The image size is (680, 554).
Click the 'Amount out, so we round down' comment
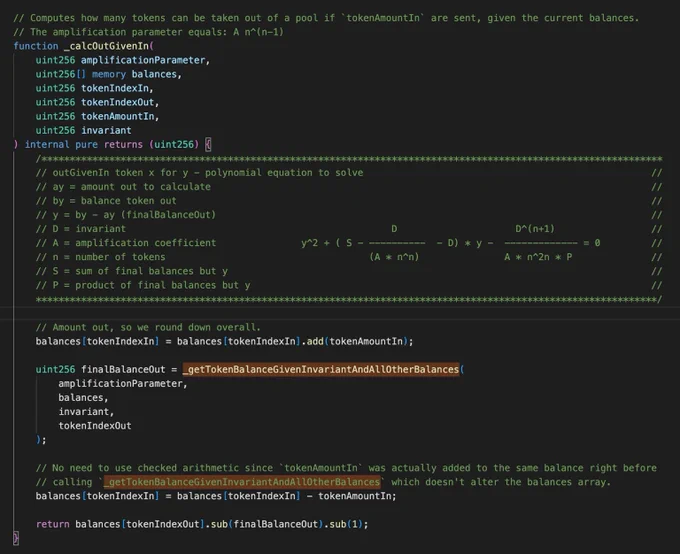(148, 328)
